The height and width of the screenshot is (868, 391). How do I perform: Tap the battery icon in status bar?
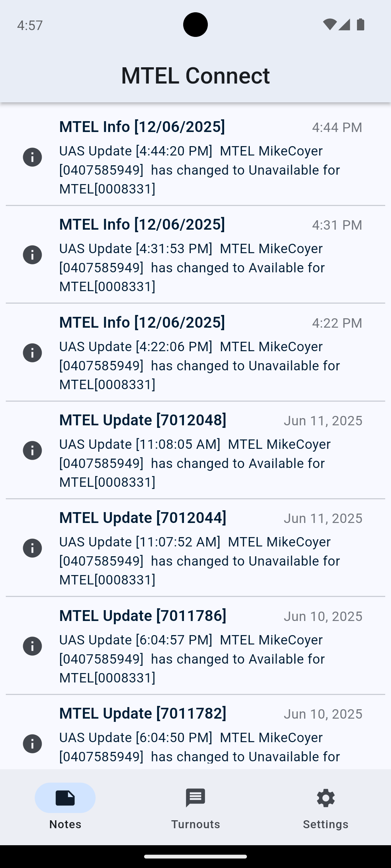click(361, 25)
